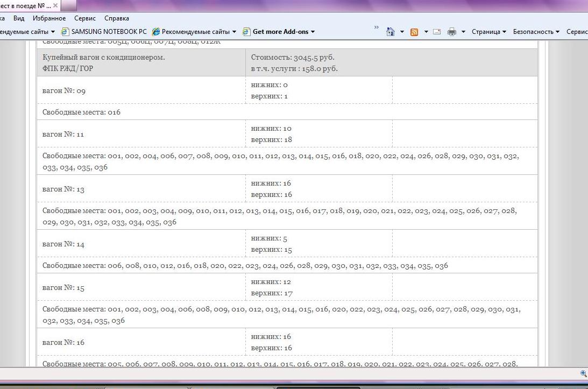
Task: Open the Get more Add-ons link
Action: click(x=280, y=32)
